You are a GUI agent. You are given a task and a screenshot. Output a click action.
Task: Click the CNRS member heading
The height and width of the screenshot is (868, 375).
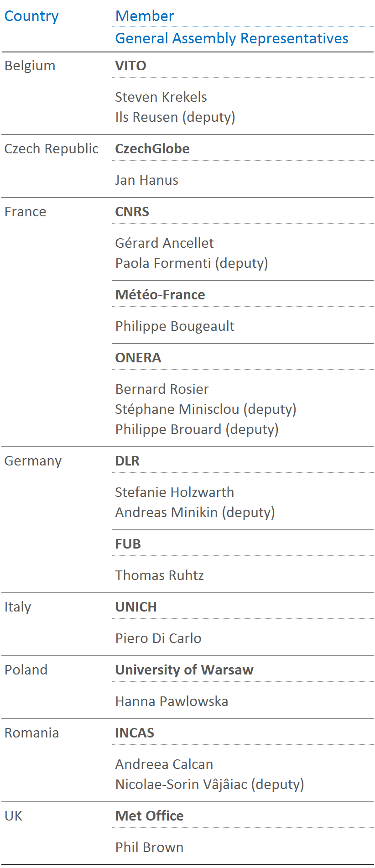[x=132, y=212]
